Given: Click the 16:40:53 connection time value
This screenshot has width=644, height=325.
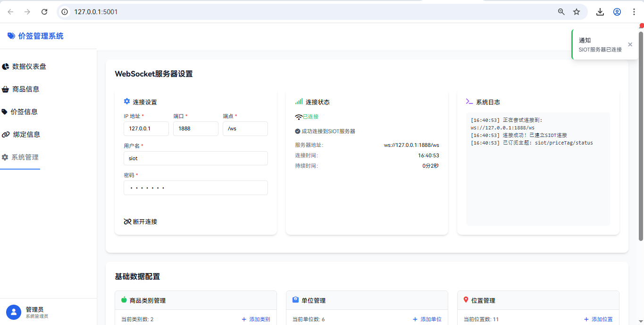Looking at the screenshot, I should pyautogui.click(x=428, y=155).
